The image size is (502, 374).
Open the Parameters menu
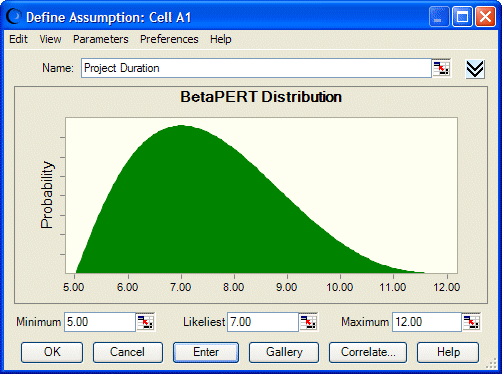tap(101, 39)
